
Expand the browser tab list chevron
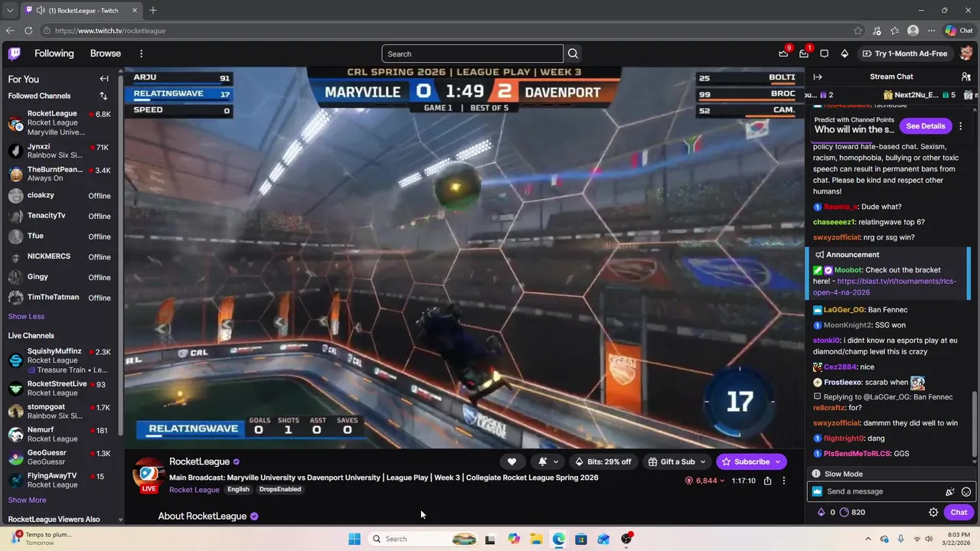coord(10,10)
